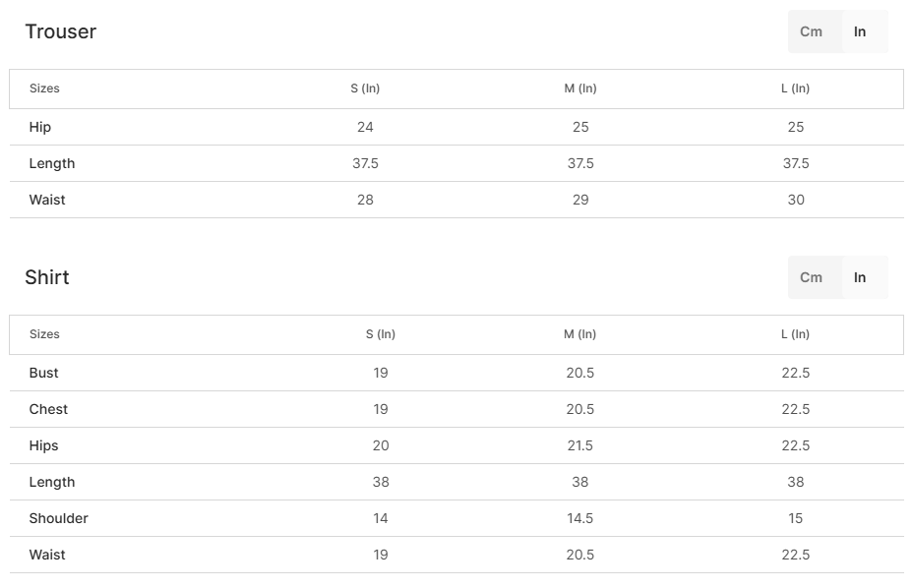
Task: Select In unit for Shirt table
Action: click(x=860, y=277)
